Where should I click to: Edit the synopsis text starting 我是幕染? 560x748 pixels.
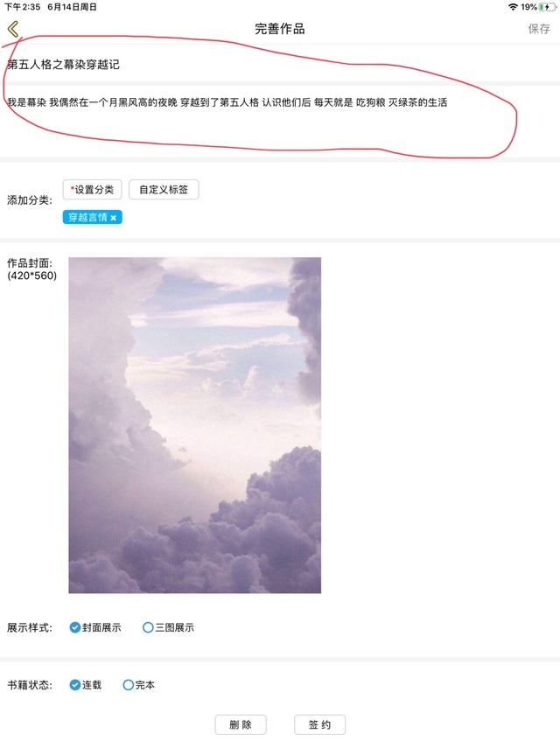pyautogui.click(x=280, y=122)
